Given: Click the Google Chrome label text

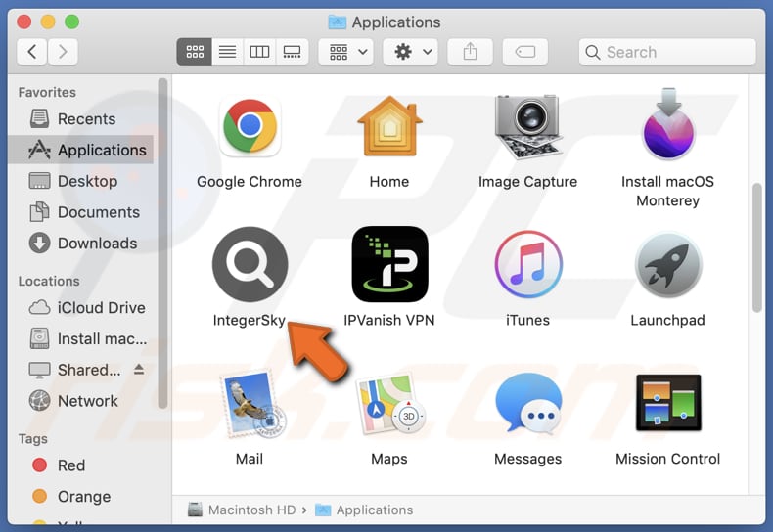Looking at the screenshot, I should pyautogui.click(x=250, y=182).
